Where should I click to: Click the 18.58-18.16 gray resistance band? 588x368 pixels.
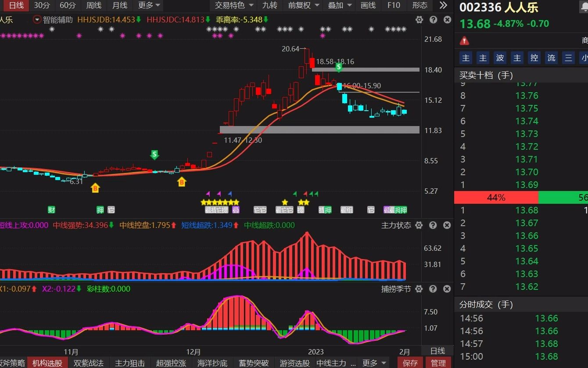(x=366, y=69)
